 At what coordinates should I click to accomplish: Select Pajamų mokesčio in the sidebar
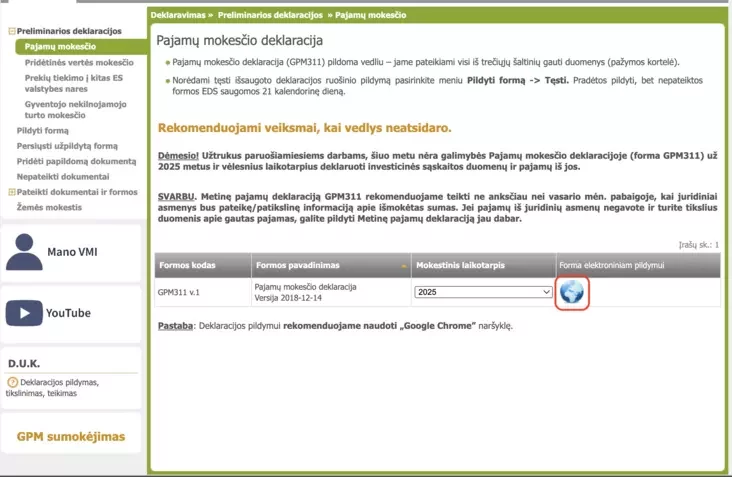(x=60, y=46)
